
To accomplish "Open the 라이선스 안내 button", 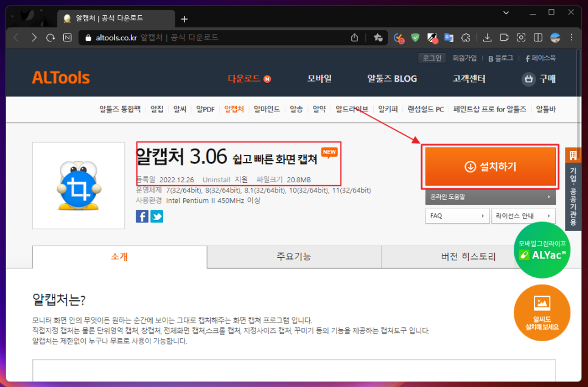I will [523, 216].
